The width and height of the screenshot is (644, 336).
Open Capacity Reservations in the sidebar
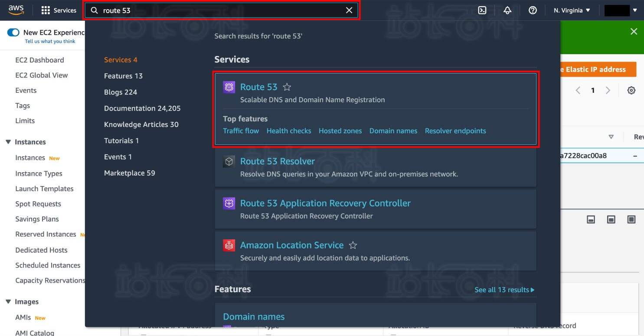(50, 281)
